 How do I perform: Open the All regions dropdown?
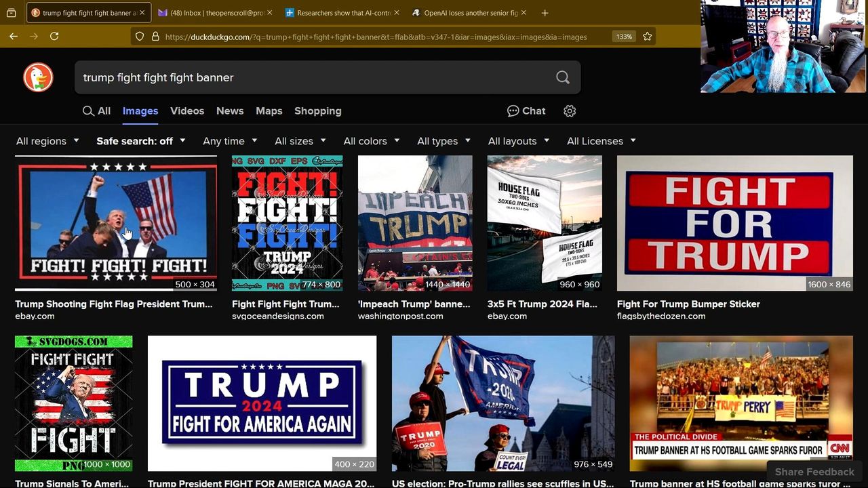(47, 141)
